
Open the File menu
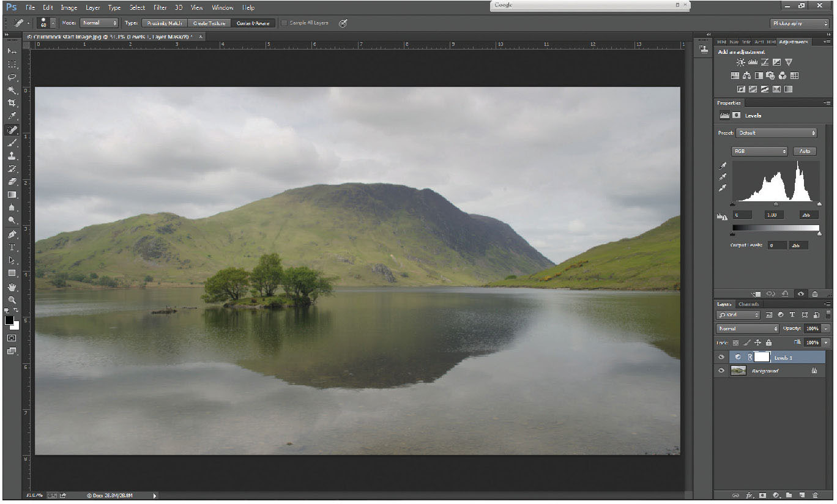click(x=31, y=7)
